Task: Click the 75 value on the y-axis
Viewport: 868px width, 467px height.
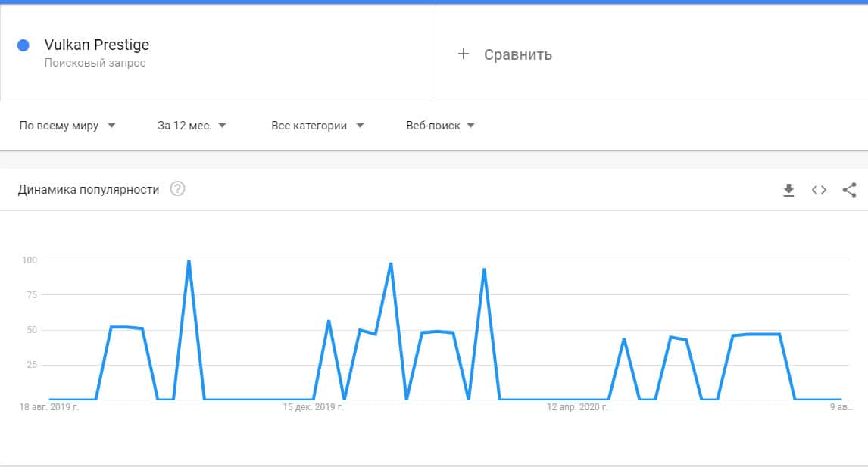Action: (30, 295)
